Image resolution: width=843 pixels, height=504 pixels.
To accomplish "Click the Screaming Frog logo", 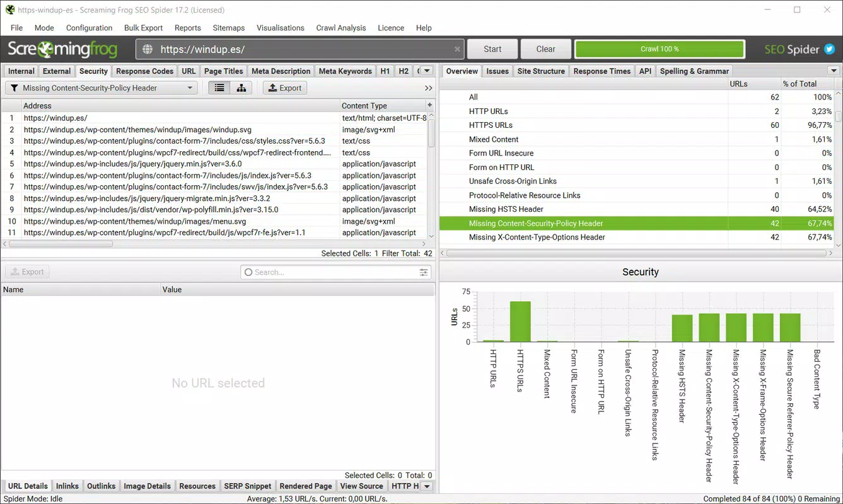I will pyautogui.click(x=62, y=49).
